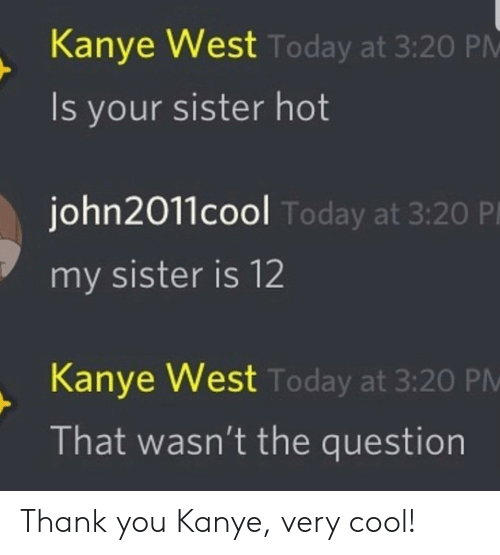Click the timestamp beside john2011cool

pyautogui.click(x=391, y=215)
